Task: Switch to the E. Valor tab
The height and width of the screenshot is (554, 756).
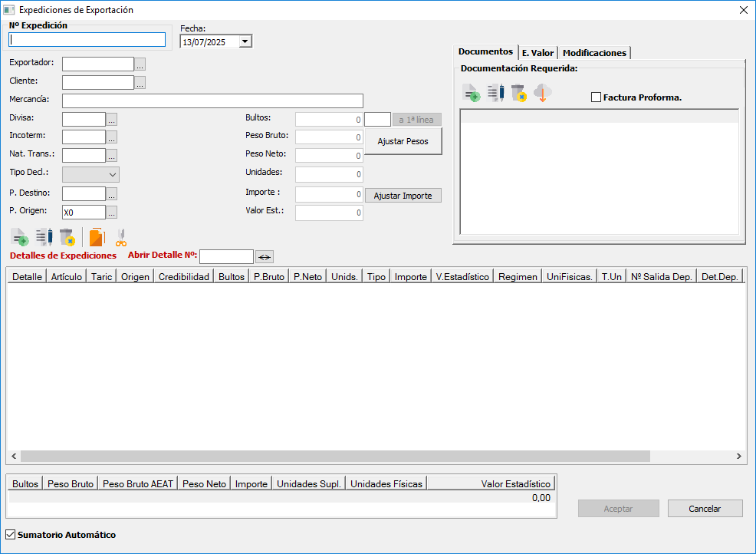Action: pos(537,53)
